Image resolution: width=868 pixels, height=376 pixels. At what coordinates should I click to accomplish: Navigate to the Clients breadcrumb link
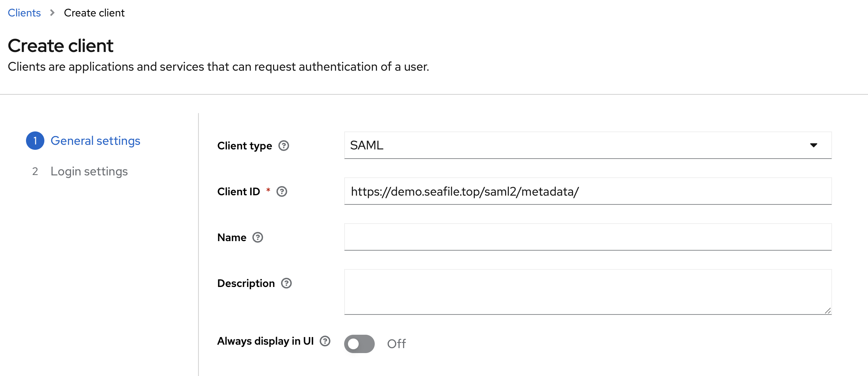click(24, 13)
